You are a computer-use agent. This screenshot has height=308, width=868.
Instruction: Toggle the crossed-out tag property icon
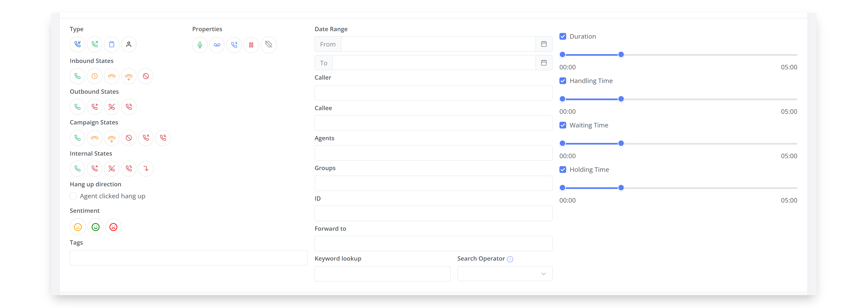point(269,45)
